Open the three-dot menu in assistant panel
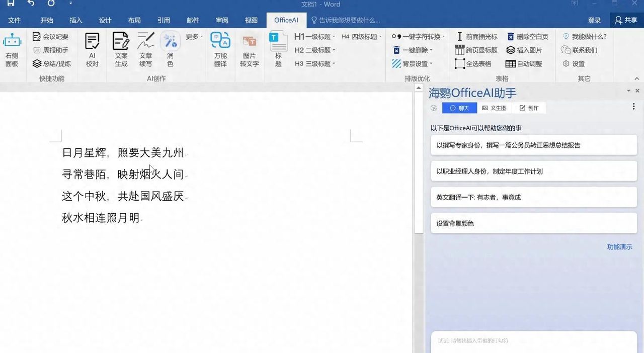 [633, 107]
